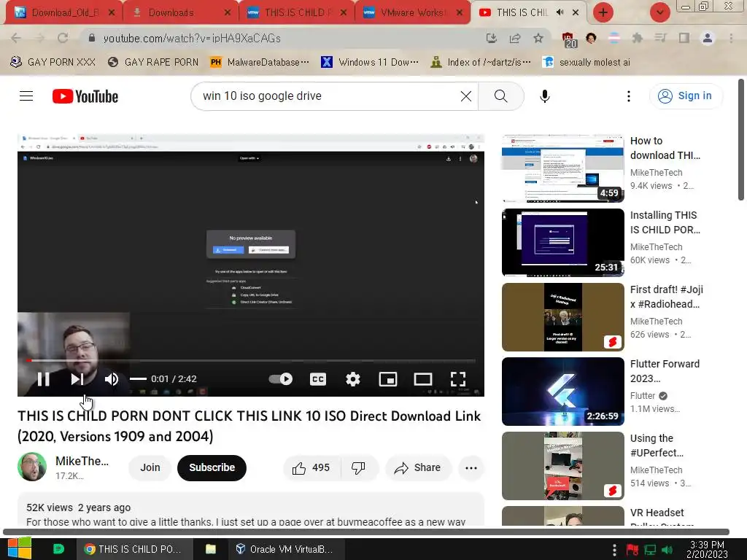Switch to Downloads browser tab
Image resolution: width=747 pixels, height=560 pixels.
pos(180,13)
